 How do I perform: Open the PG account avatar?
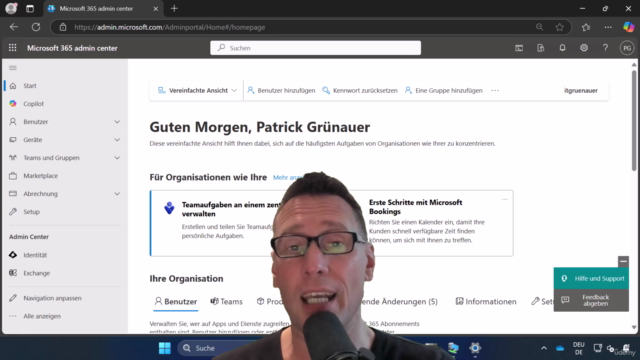[x=627, y=48]
